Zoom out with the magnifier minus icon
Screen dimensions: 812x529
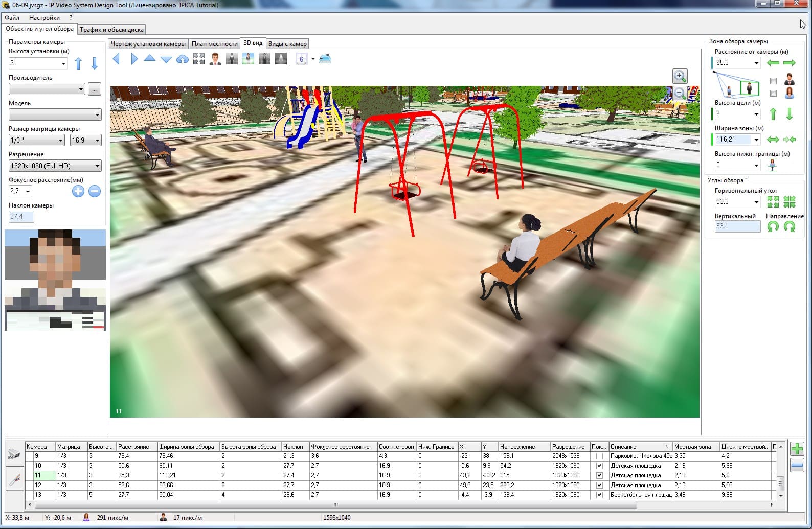(680, 93)
